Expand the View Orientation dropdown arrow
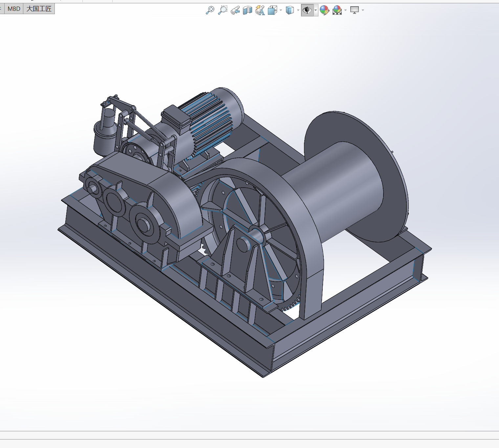Screen dimensions: 499x448 coord(281,10)
